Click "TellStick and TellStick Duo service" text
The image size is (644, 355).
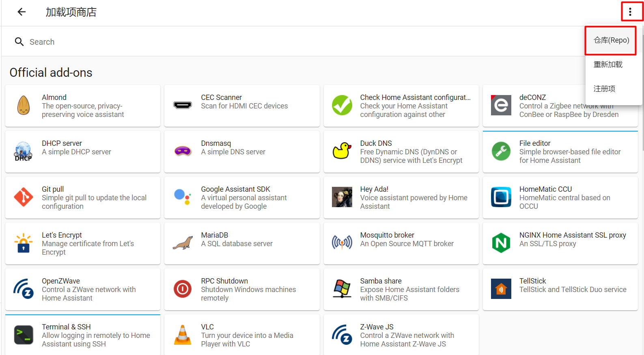tap(573, 290)
